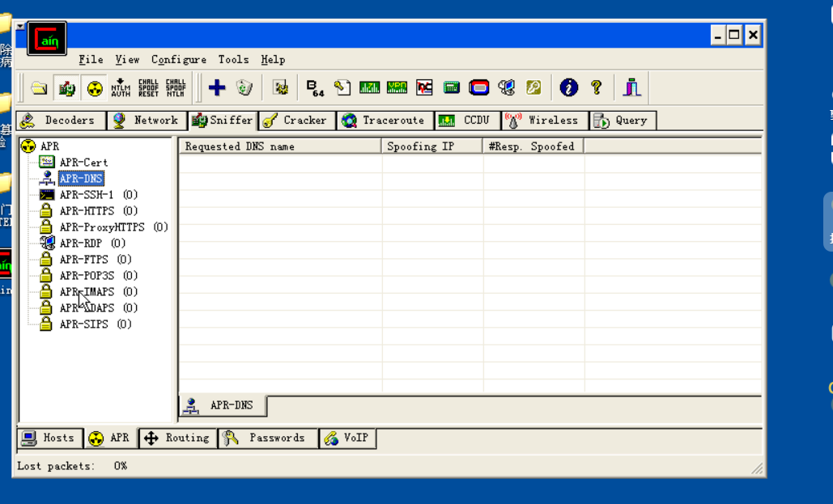This screenshot has height=504, width=833.
Task: Sort by Requested DNS name column header
Action: (280, 146)
